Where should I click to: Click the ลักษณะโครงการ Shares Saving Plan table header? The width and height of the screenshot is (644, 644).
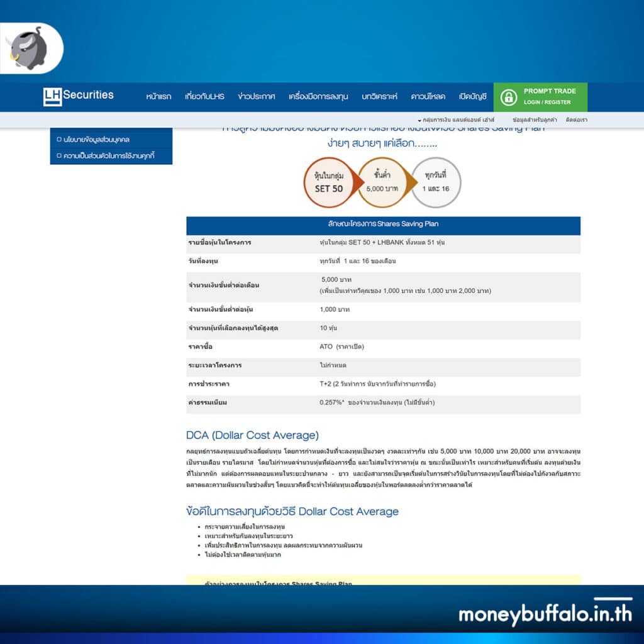[x=383, y=225]
